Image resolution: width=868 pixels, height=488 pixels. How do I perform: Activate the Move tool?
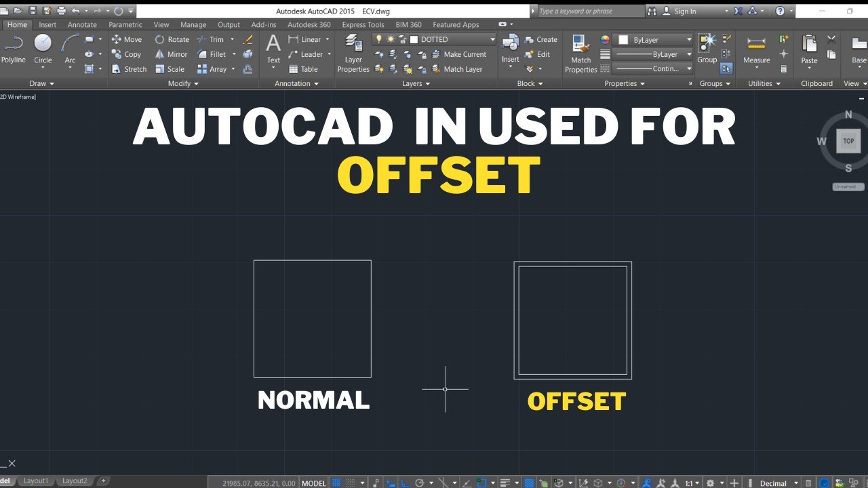[x=127, y=39]
